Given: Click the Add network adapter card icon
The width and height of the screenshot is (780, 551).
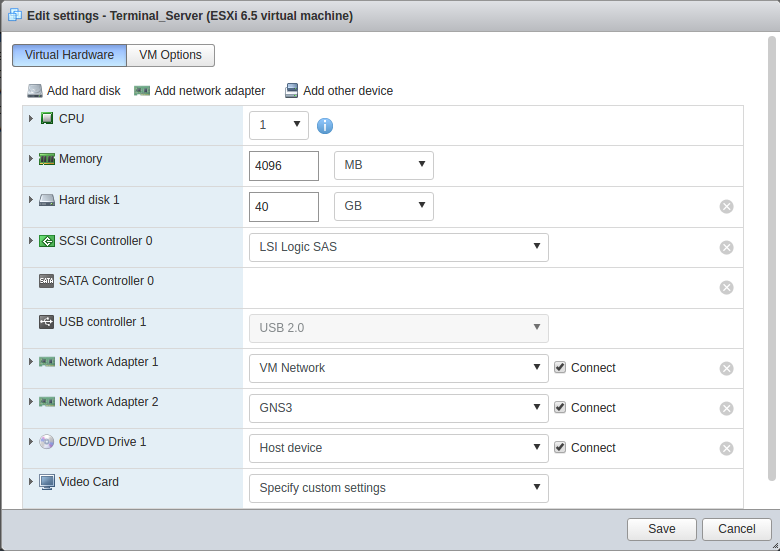Looking at the screenshot, I should coord(142,91).
